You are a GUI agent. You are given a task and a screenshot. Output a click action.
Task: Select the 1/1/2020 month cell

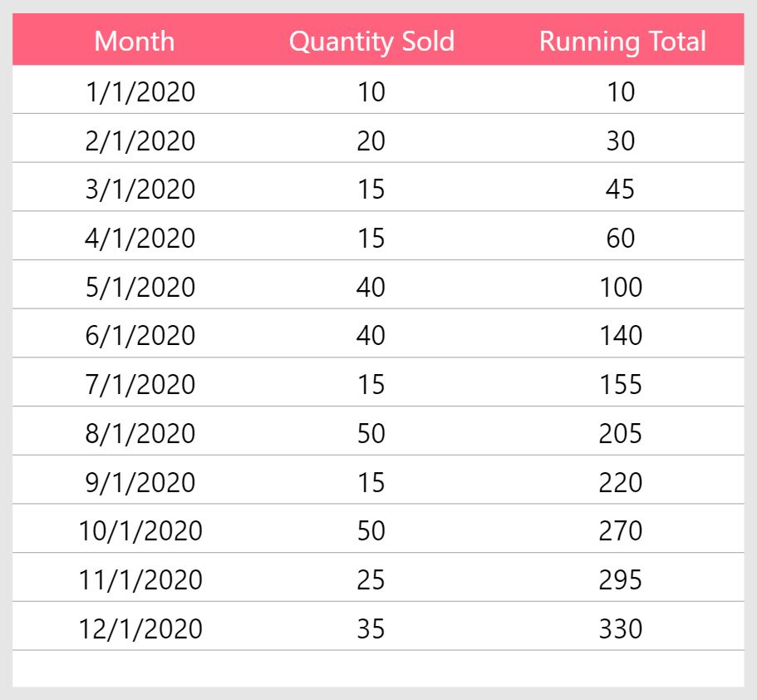coord(140,91)
